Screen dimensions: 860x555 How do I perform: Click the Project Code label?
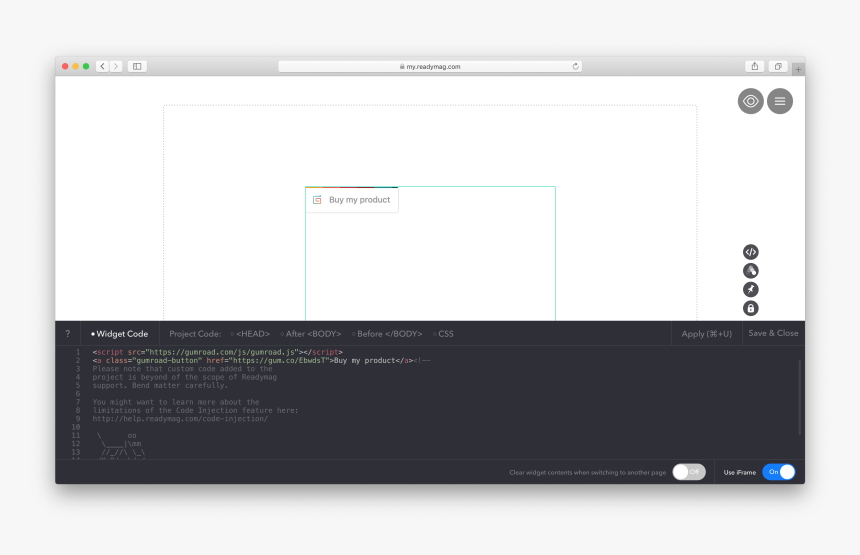click(x=195, y=333)
